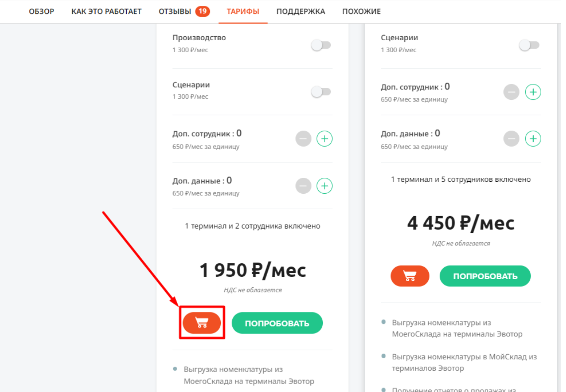
Task: Open the Обзор tab
Action: click(x=41, y=11)
